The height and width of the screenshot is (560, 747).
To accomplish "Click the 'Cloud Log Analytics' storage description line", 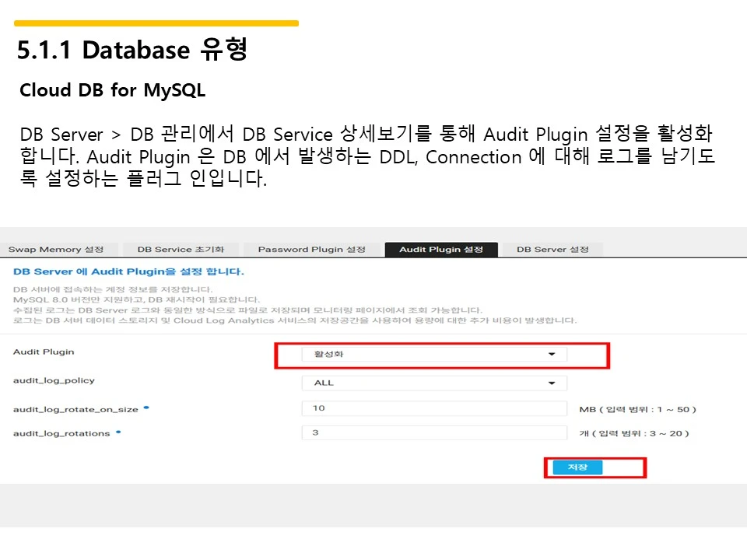I will click(x=295, y=320).
